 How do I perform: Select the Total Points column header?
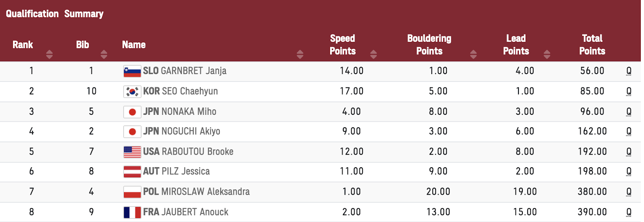click(x=592, y=45)
